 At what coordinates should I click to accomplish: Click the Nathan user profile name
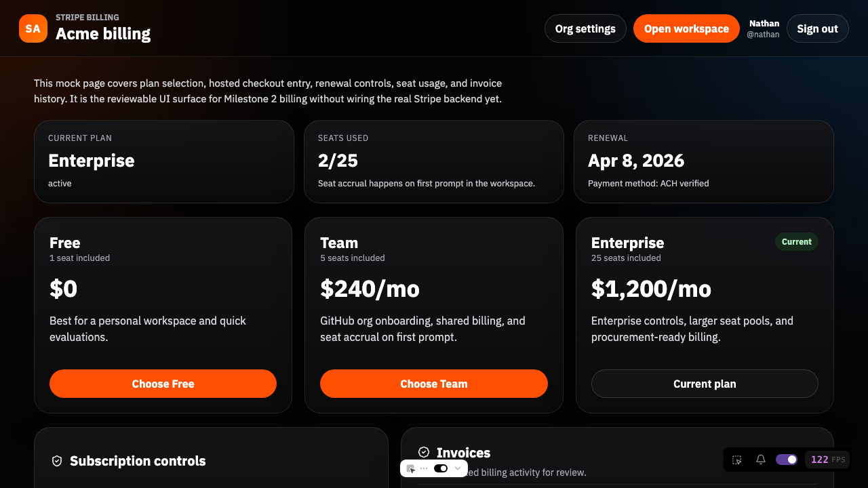tap(764, 24)
